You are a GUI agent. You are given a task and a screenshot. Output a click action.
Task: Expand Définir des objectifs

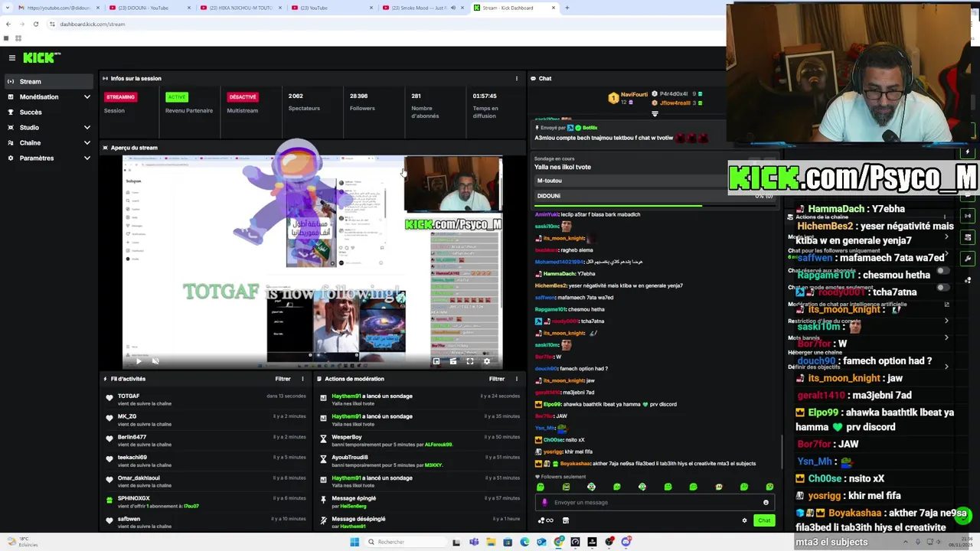click(946, 367)
